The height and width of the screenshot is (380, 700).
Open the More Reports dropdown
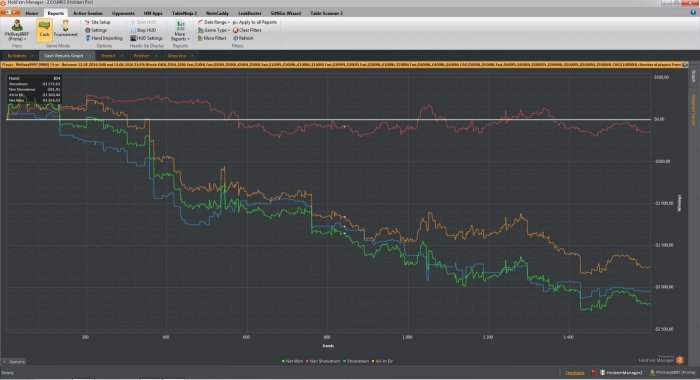(x=180, y=30)
